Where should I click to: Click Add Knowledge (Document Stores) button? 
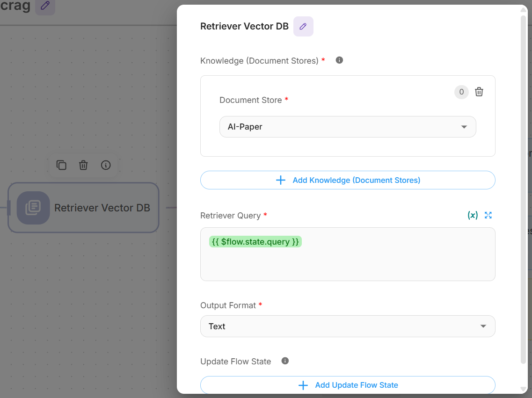pos(347,180)
